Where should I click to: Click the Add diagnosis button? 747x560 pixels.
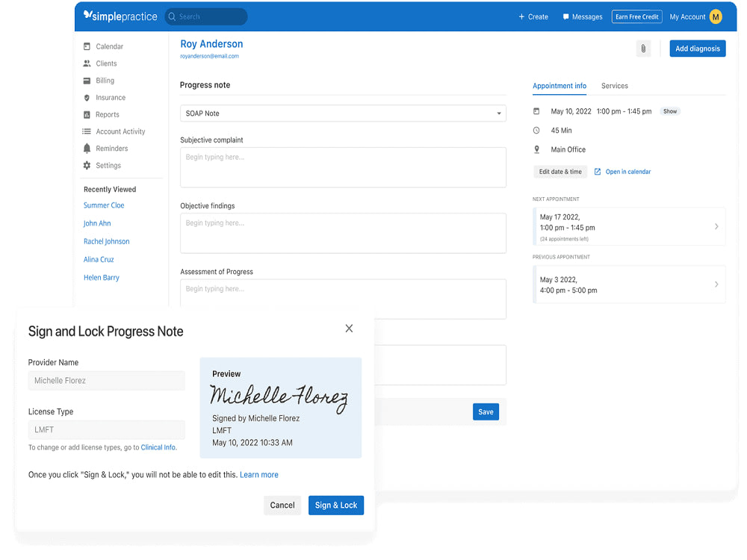[x=698, y=49]
